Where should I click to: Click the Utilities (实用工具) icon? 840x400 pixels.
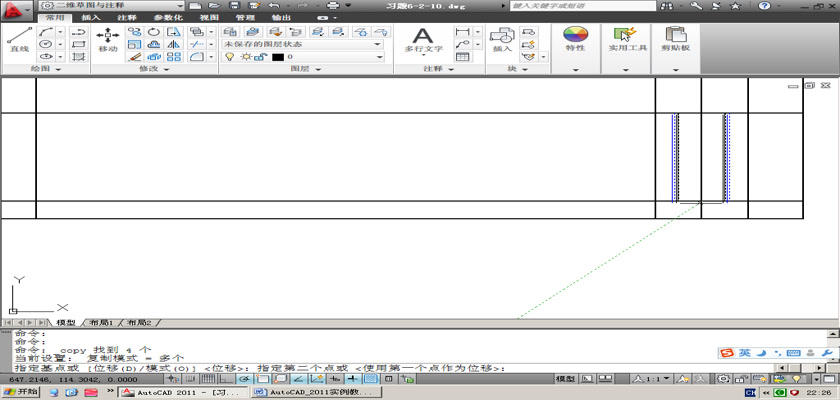click(x=628, y=40)
